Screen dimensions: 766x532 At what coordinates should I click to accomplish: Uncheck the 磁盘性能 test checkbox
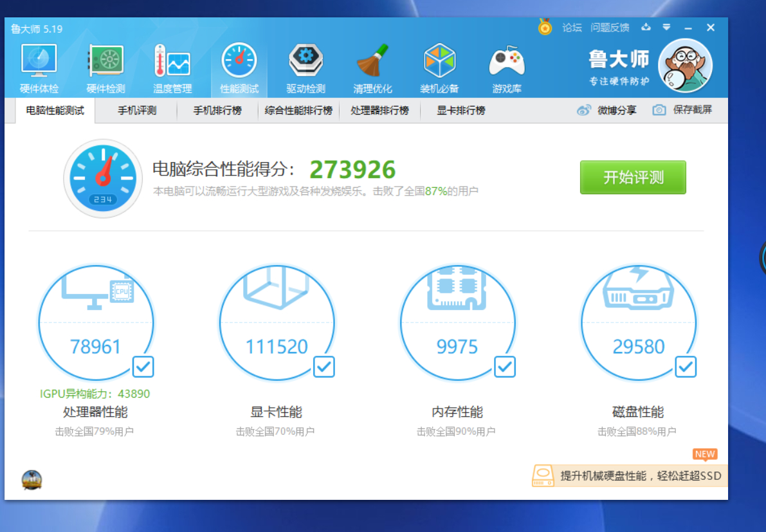coord(686,367)
